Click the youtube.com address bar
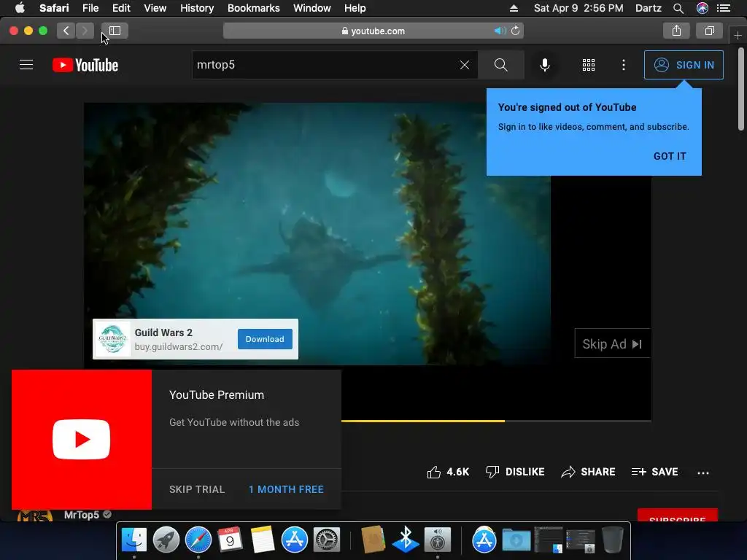The width and height of the screenshot is (747, 560). [x=373, y=31]
